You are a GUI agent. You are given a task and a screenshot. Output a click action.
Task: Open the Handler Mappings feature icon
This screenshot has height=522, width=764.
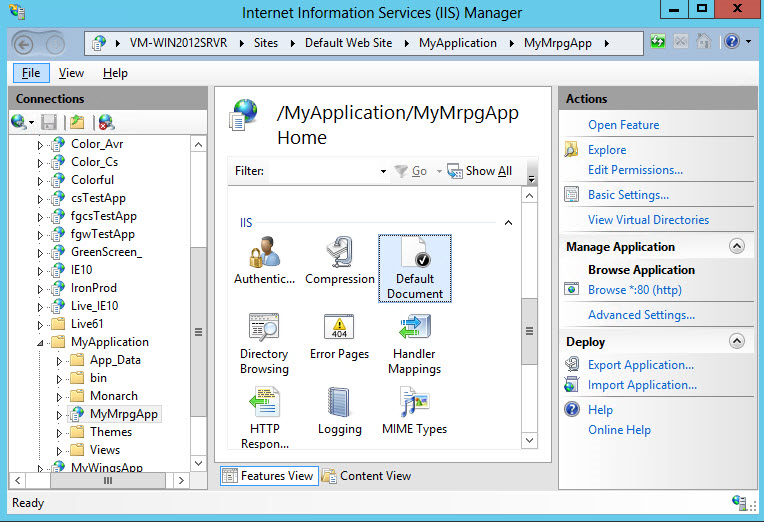415,344
